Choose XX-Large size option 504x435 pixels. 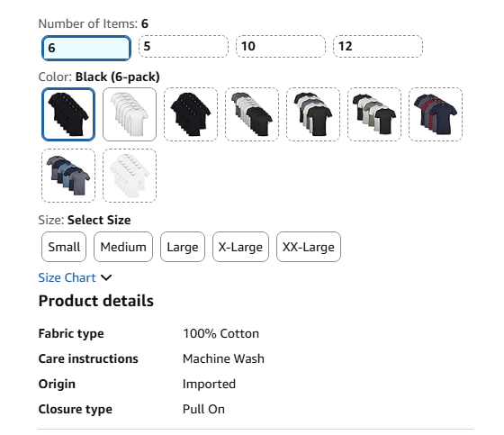309,247
